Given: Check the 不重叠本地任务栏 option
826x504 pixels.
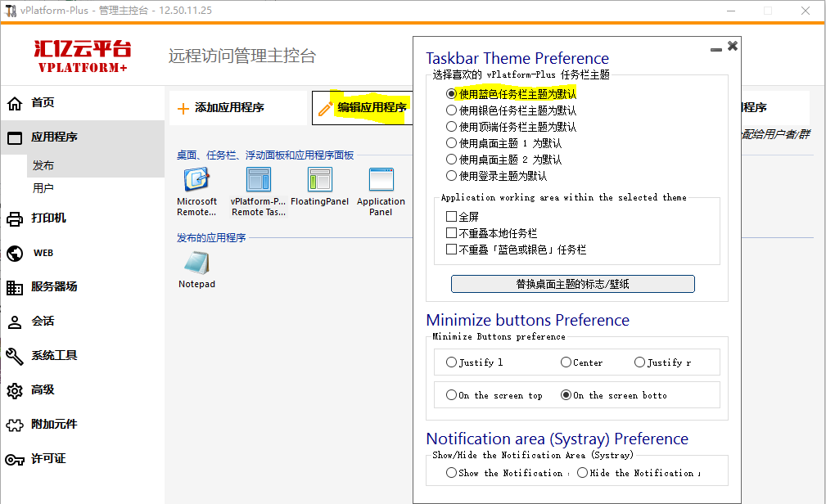Looking at the screenshot, I should 451,233.
